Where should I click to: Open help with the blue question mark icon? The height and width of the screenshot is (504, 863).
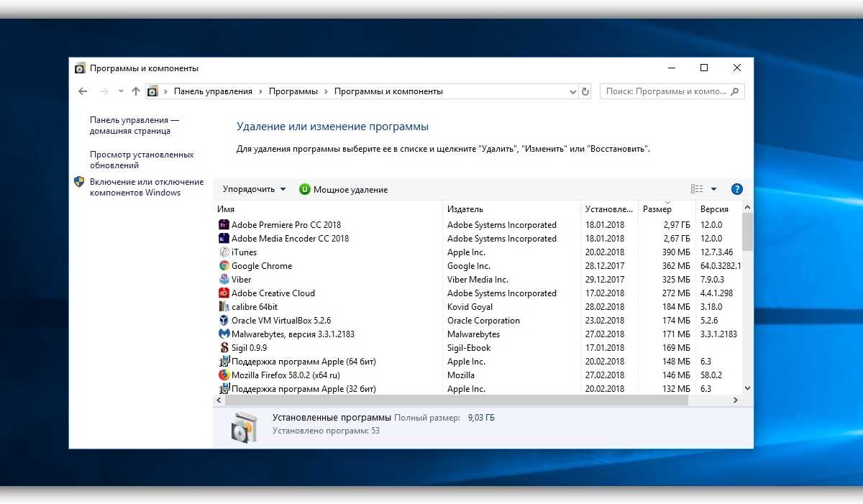coord(736,190)
